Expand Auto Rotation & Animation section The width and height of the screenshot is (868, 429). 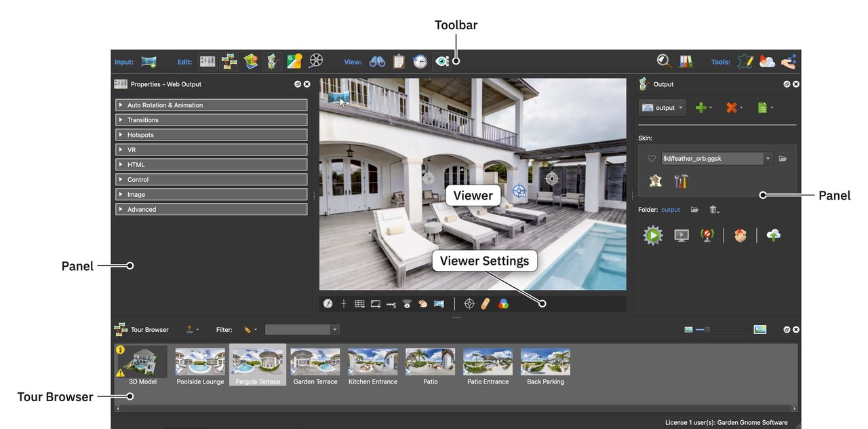212,105
